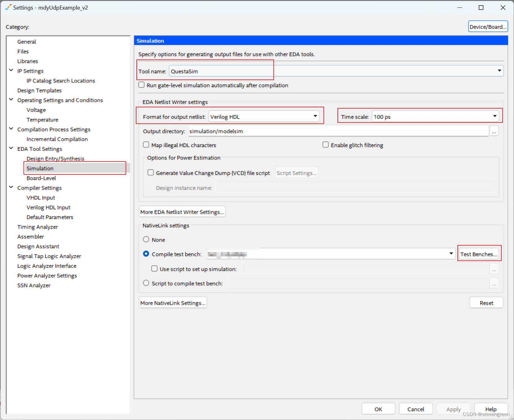This screenshot has width=514, height=420.
Task: Maximize the Settings window
Action: 481,7
